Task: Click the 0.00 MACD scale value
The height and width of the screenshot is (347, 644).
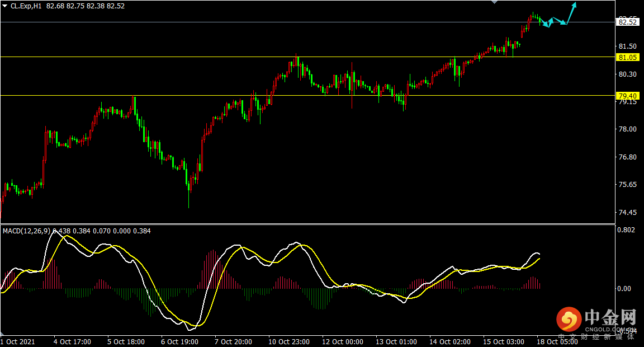Action: pyautogui.click(x=624, y=289)
